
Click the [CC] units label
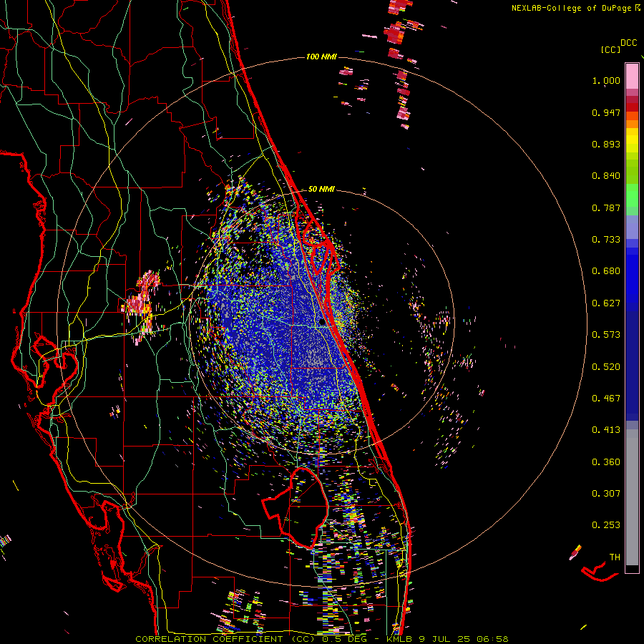pyautogui.click(x=610, y=49)
